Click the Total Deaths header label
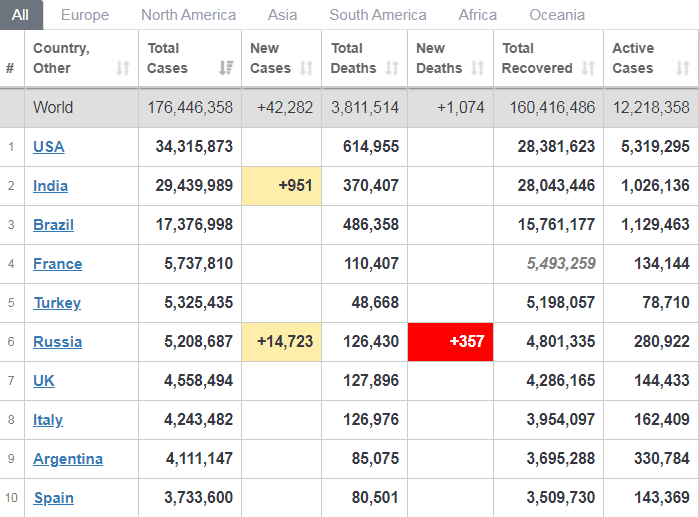The image size is (699, 517). point(354,58)
